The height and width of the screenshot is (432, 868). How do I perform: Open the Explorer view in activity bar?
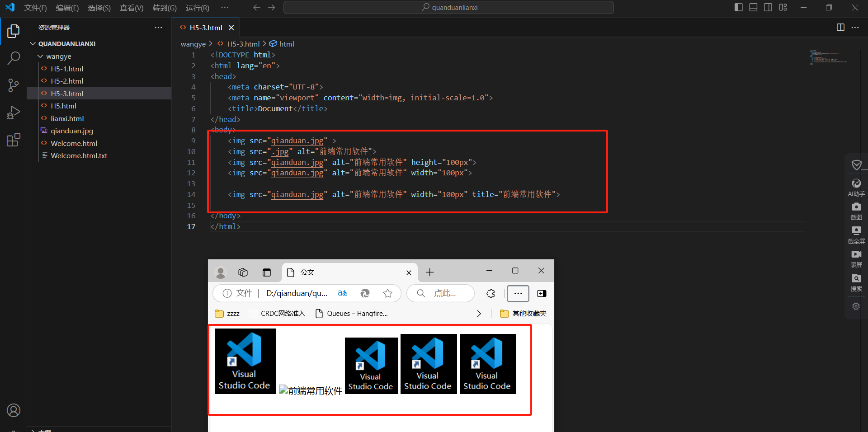14,31
